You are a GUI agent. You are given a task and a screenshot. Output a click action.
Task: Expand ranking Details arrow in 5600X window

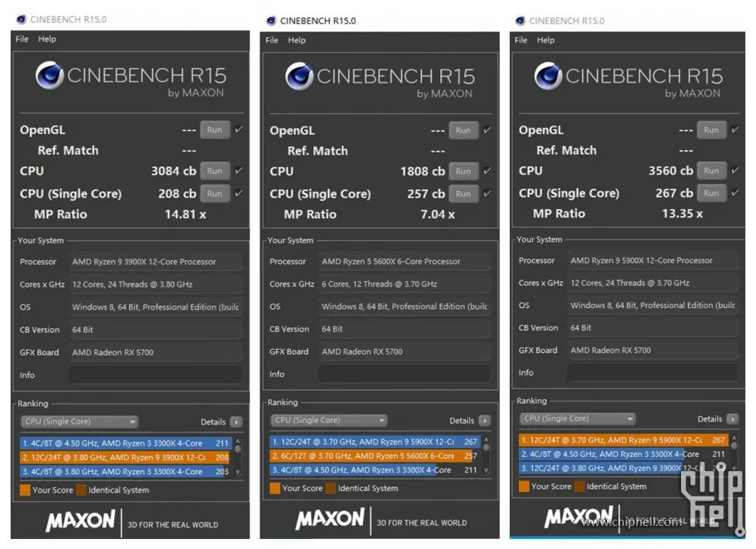pyautogui.click(x=485, y=421)
